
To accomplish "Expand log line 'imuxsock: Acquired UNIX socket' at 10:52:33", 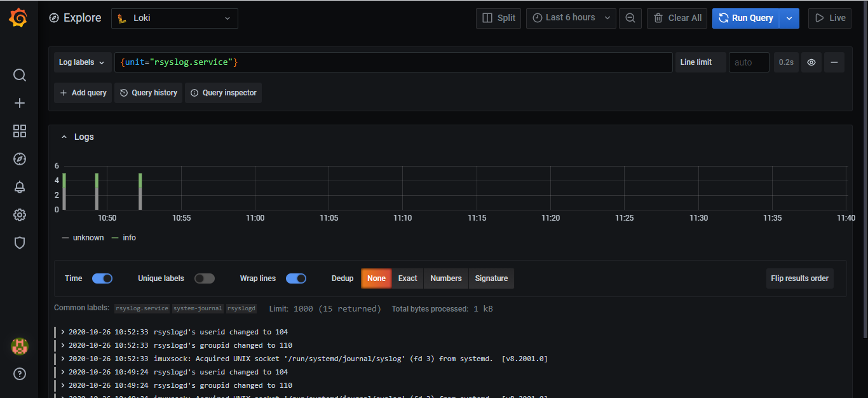I will pyautogui.click(x=64, y=359).
